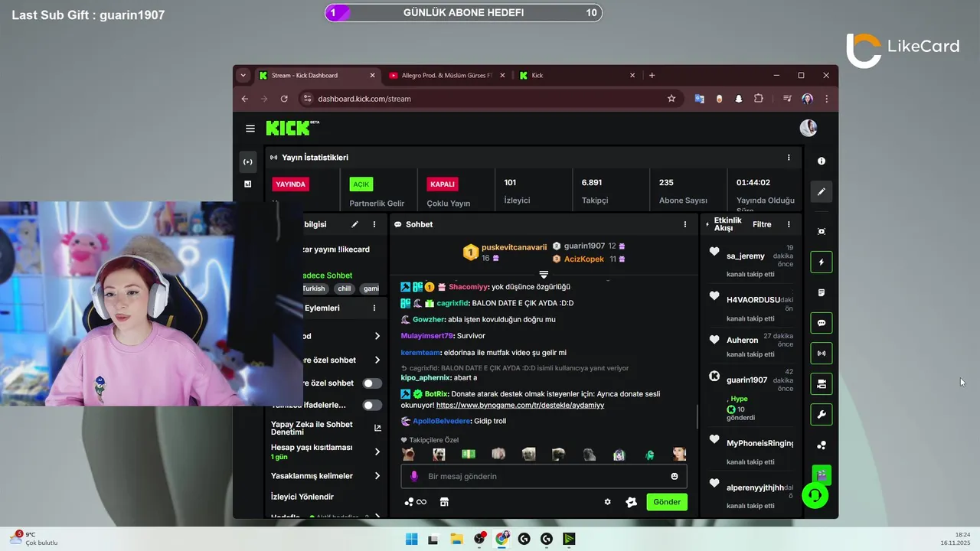Toggle the chat bubble widget in right sidebar
Viewport: 980px width, 551px height.
(x=822, y=323)
